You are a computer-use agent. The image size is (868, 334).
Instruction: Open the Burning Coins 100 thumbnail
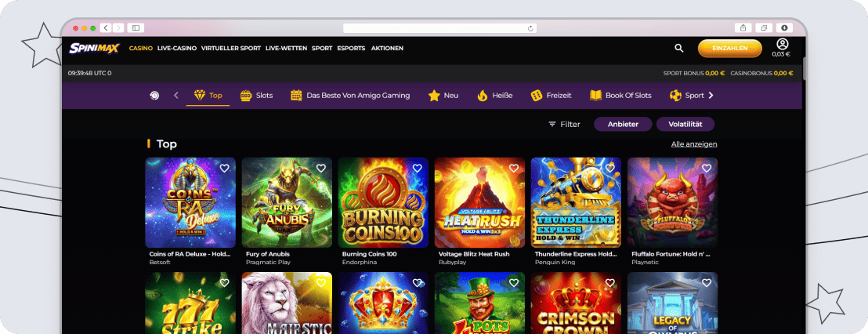pos(383,202)
